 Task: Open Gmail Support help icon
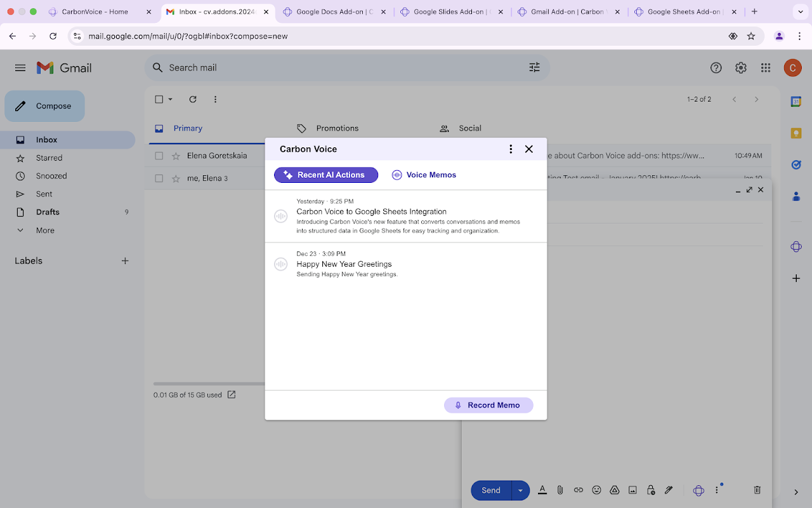click(x=716, y=68)
